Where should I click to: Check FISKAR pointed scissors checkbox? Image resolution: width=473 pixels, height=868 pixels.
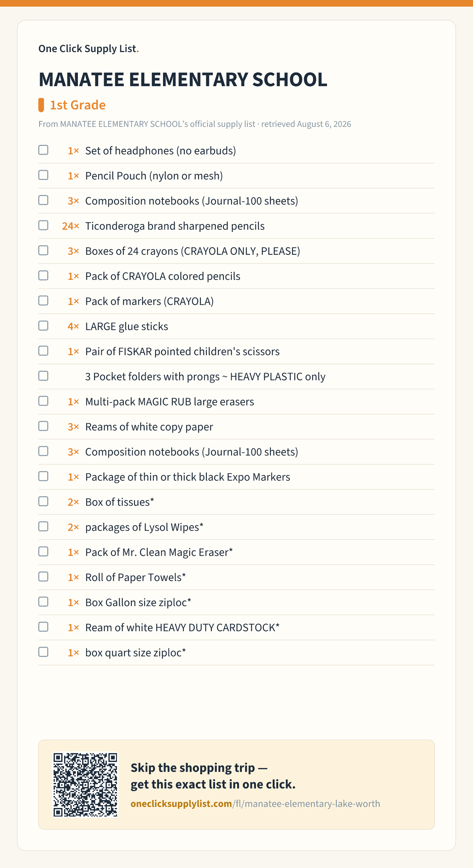tap(43, 351)
